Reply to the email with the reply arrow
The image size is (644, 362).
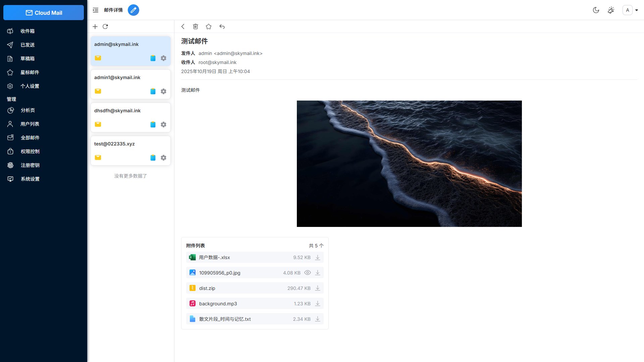point(222,26)
